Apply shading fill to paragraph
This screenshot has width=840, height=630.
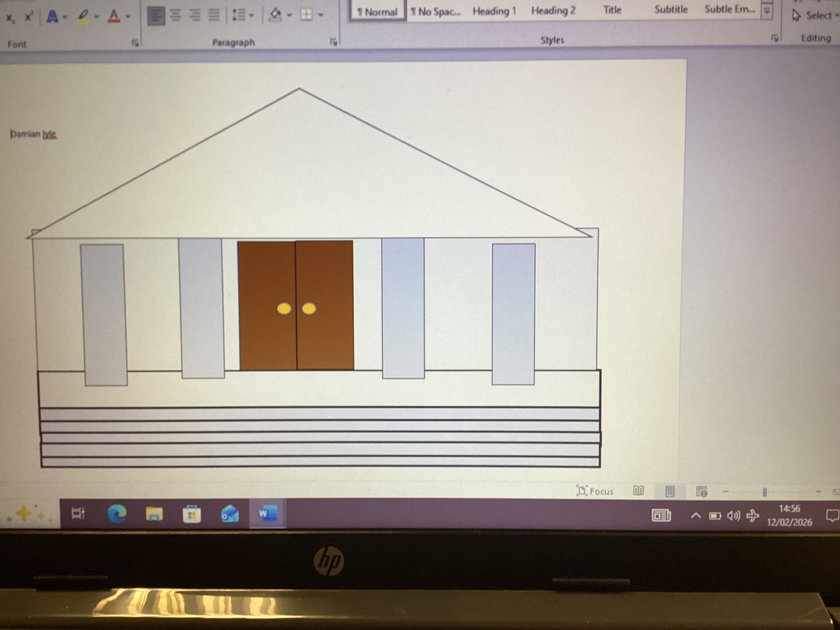(275, 15)
